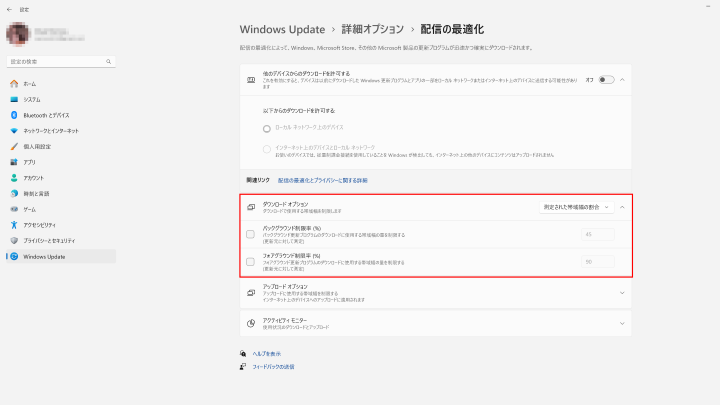Viewport: 720px width, 405px height.
Task: Click the アップロード オプション icon
Action: [251, 293]
